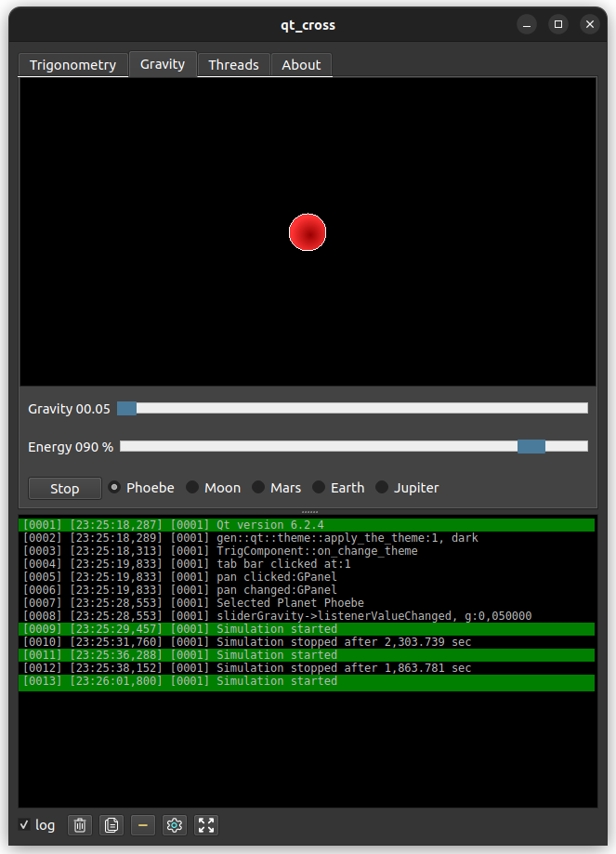This screenshot has width=616, height=854.
Task: Click the Gravity slider handle
Action: 127,408
